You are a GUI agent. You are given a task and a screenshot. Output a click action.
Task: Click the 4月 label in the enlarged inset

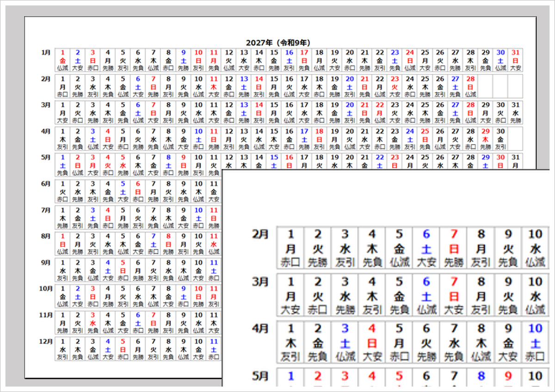click(259, 328)
